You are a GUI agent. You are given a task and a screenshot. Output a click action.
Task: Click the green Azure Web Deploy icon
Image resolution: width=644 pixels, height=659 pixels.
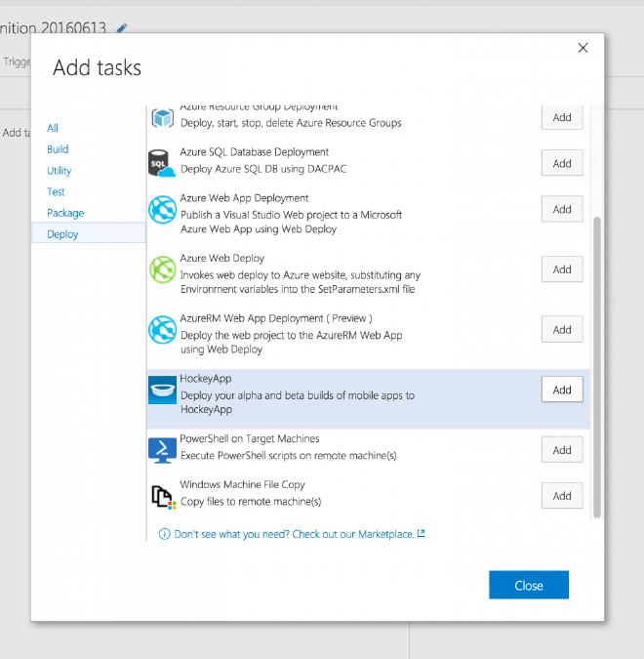point(162,269)
